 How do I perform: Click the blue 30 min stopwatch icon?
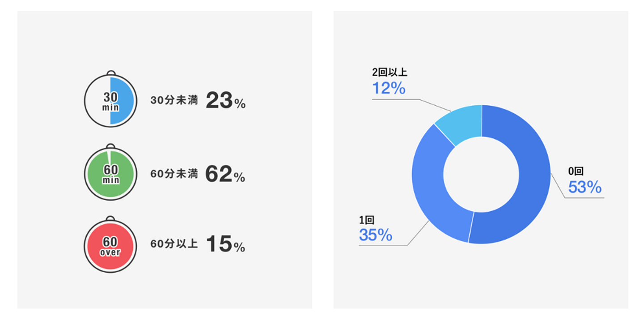[x=110, y=101]
